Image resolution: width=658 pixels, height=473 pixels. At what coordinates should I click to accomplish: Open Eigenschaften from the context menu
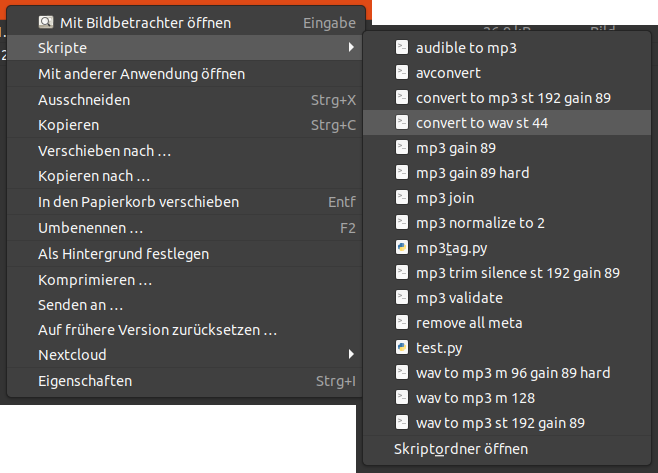tap(185, 381)
